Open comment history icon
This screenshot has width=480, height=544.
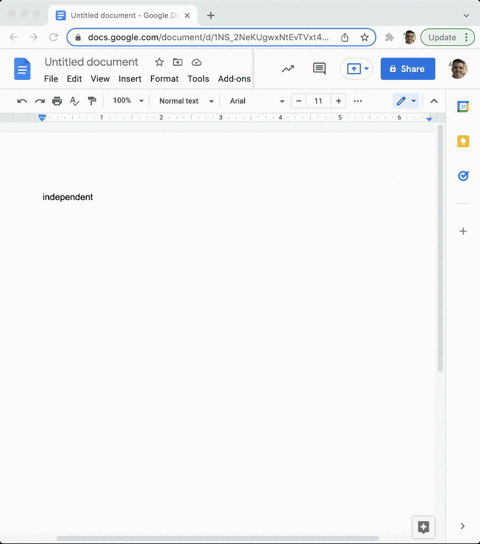[x=319, y=69]
